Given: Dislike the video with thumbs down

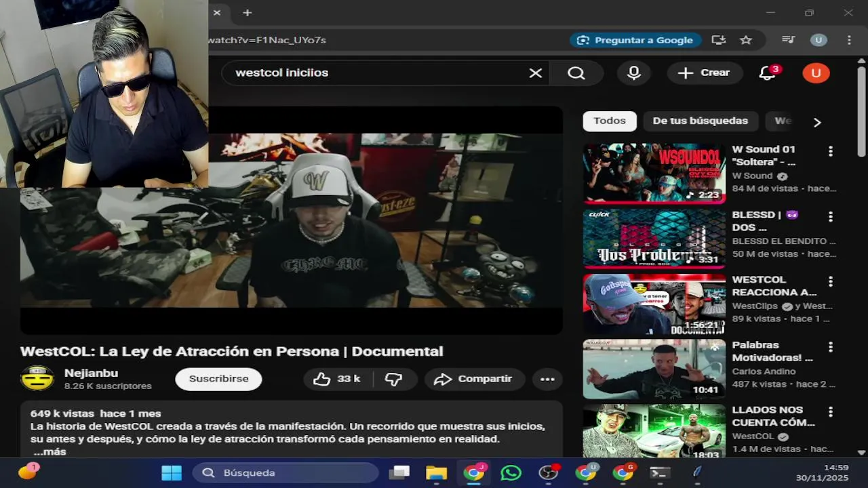Looking at the screenshot, I should [394, 379].
